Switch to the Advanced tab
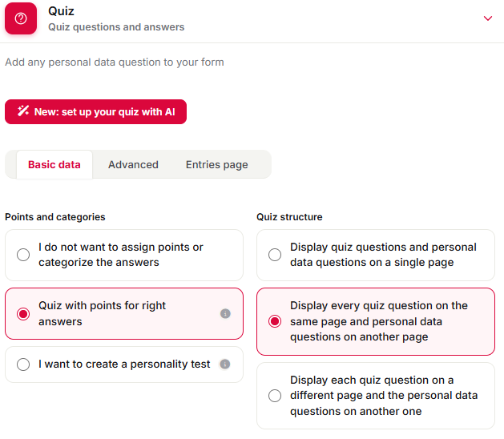Screen dimensions: 504x439 133,164
